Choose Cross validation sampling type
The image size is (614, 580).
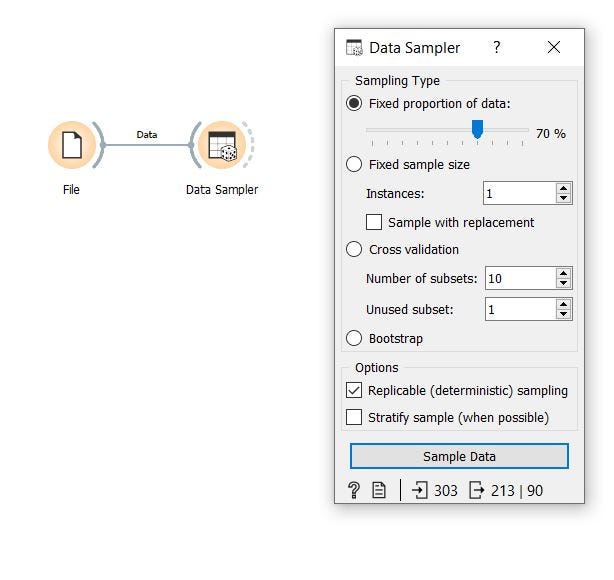click(x=354, y=249)
